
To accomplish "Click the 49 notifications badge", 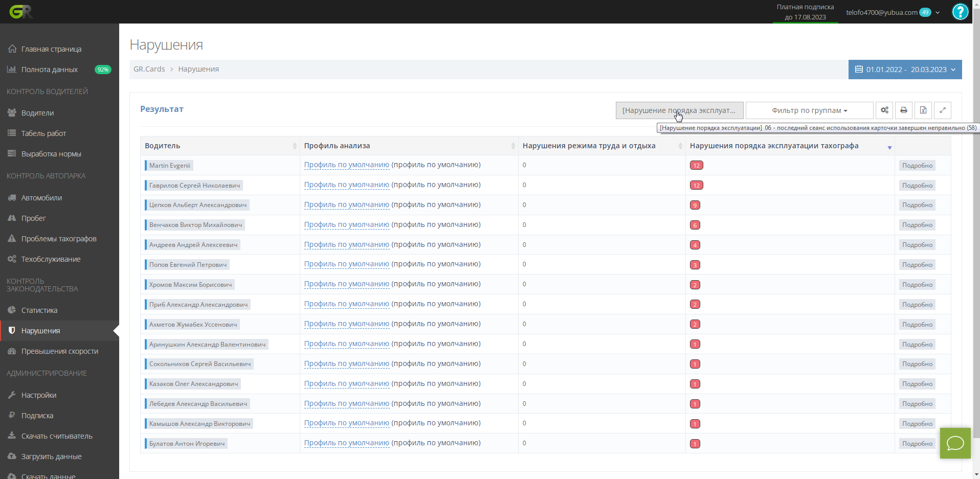I will [x=925, y=12].
